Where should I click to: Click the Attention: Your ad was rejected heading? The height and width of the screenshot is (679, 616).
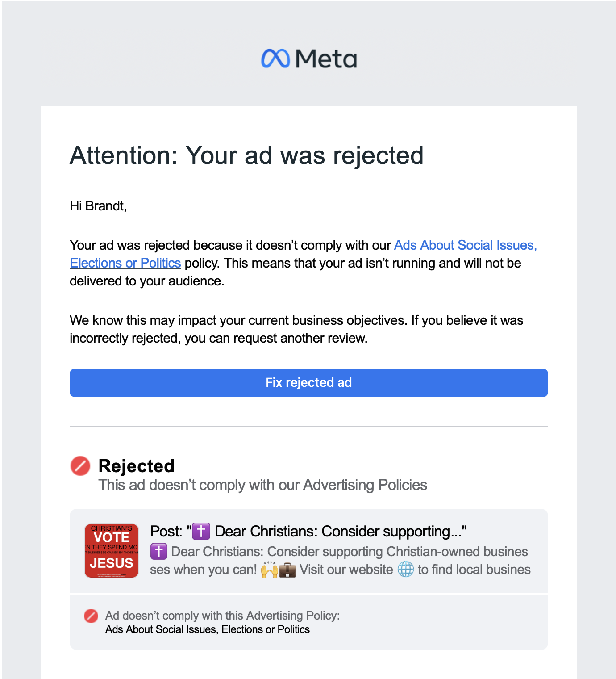point(246,155)
